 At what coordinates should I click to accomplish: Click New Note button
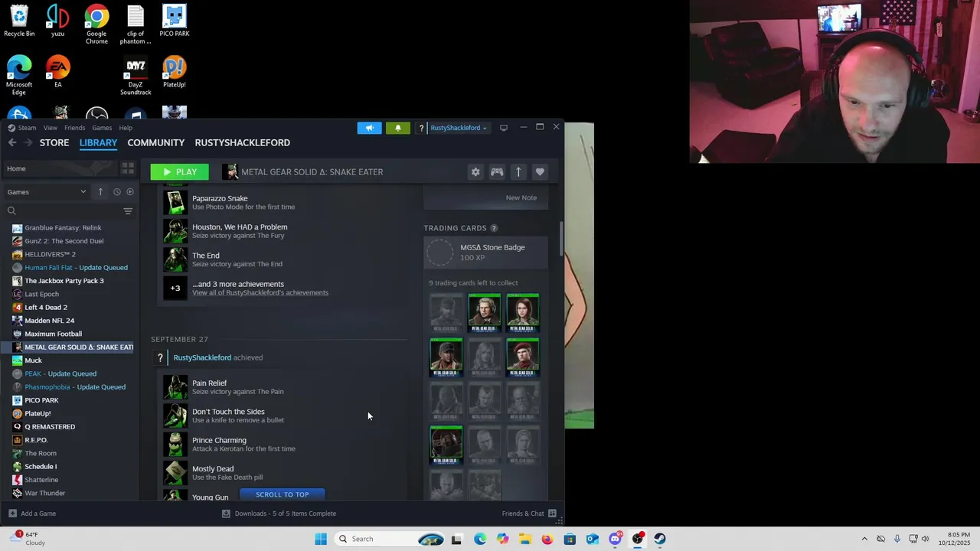[x=521, y=197]
